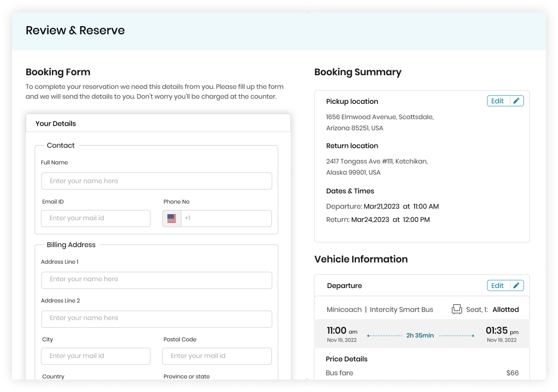
Task: Click the 'Province or state' field label
Action: 186,376
